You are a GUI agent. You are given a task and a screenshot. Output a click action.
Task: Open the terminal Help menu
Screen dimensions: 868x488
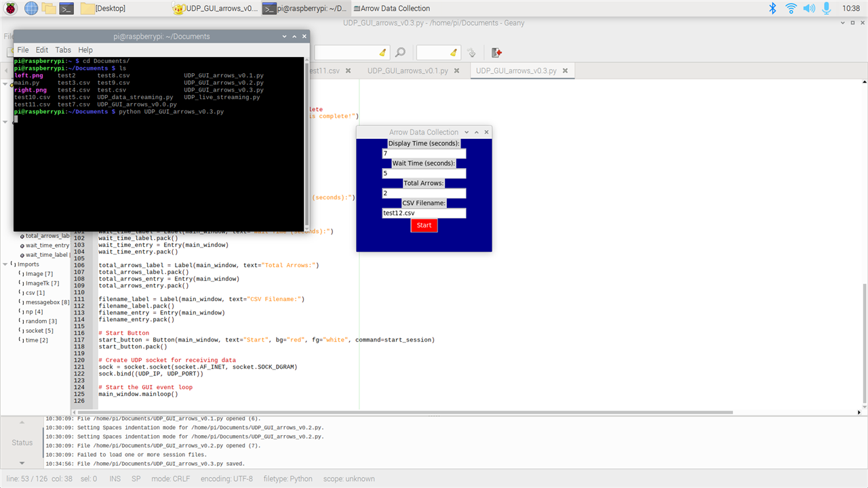pos(85,50)
